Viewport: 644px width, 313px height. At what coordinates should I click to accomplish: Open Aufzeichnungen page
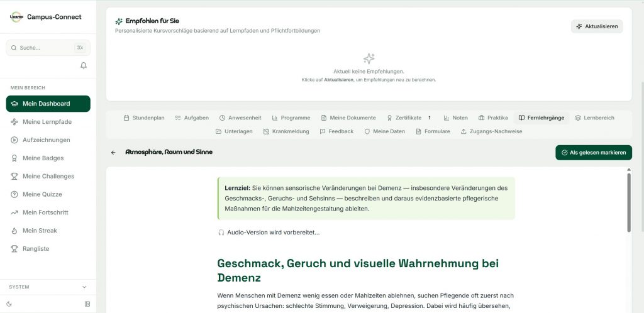(x=48, y=140)
